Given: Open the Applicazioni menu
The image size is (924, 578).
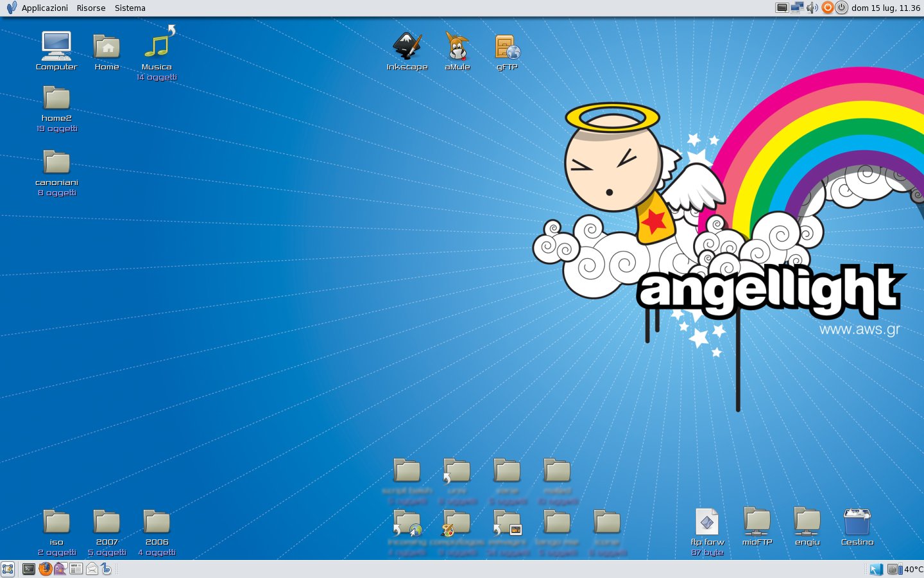Looking at the screenshot, I should (x=45, y=8).
